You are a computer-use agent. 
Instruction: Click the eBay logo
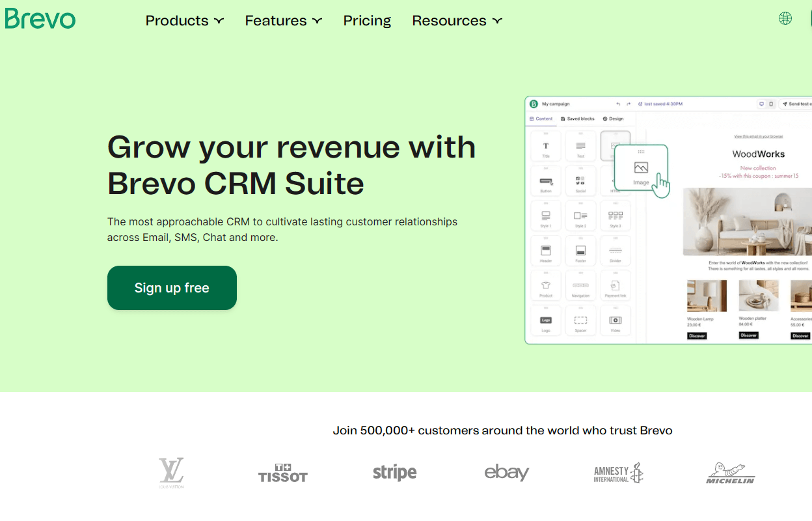tap(507, 472)
